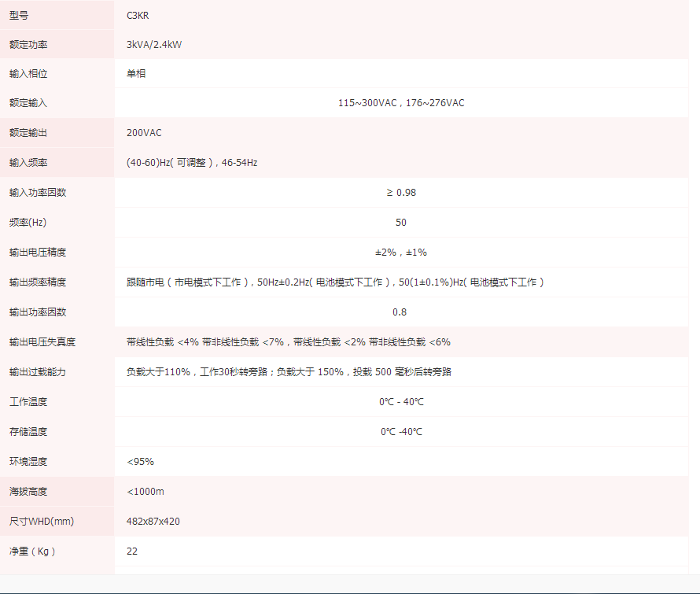Screen dimensions: 700x594
Task: Click the 单相 input phase value
Action: point(136,74)
